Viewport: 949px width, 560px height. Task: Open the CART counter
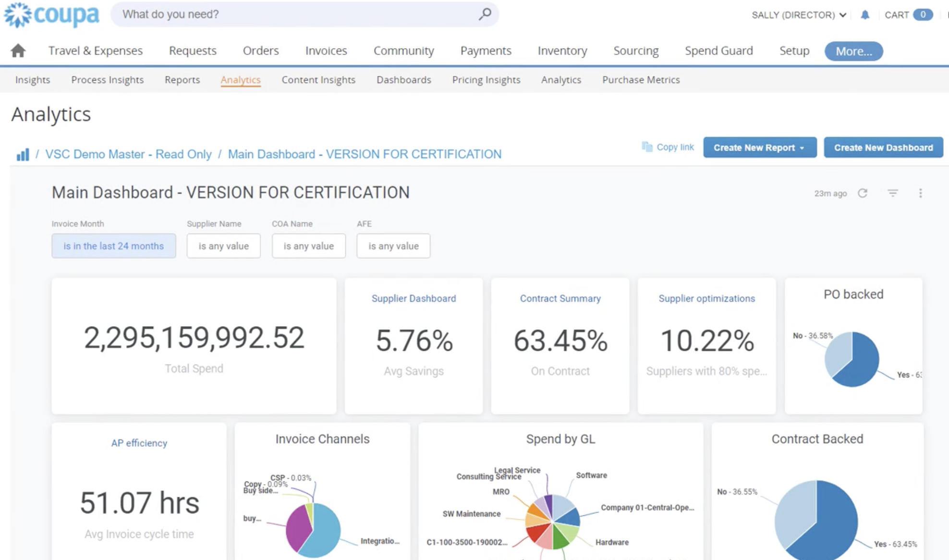[x=909, y=15]
